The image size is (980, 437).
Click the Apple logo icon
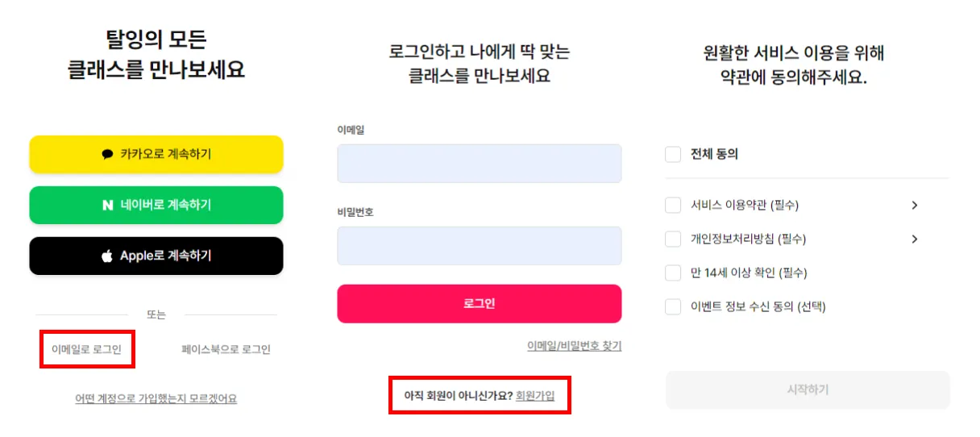[x=107, y=256]
